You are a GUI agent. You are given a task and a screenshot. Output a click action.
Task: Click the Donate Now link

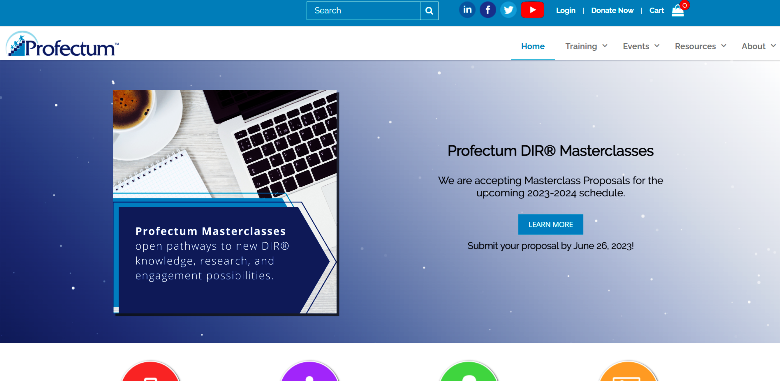(612, 10)
